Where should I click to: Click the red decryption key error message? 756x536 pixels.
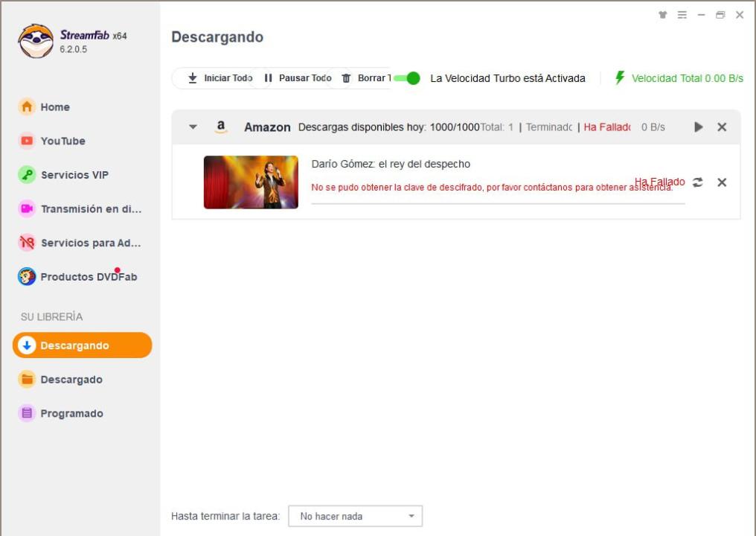pos(492,187)
